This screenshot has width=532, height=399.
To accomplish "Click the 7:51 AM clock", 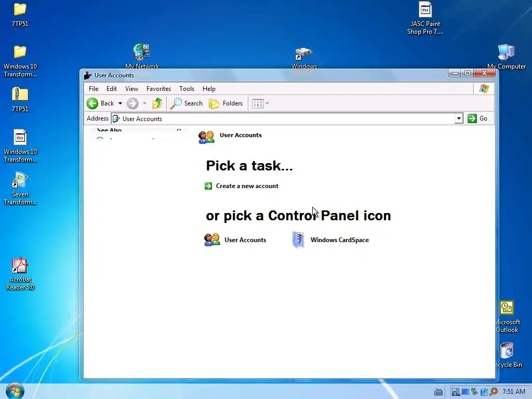I will (x=514, y=392).
